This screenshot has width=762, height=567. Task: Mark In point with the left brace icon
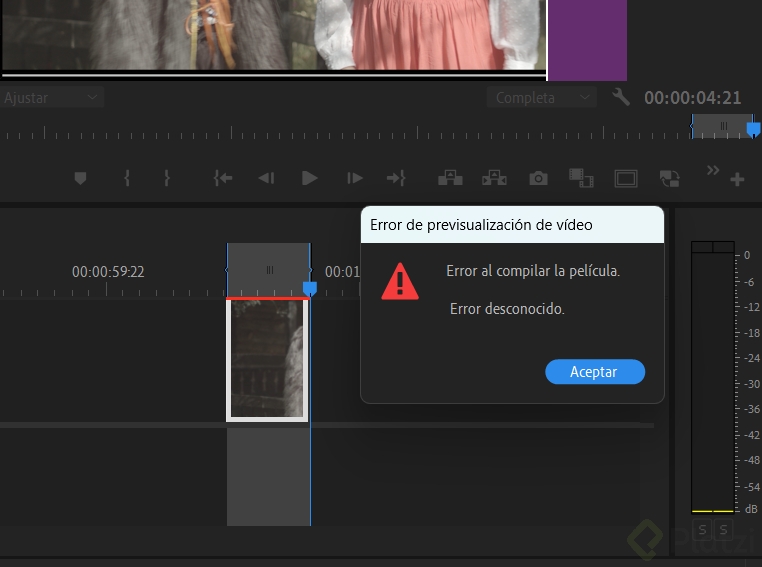[x=127, y=178]
